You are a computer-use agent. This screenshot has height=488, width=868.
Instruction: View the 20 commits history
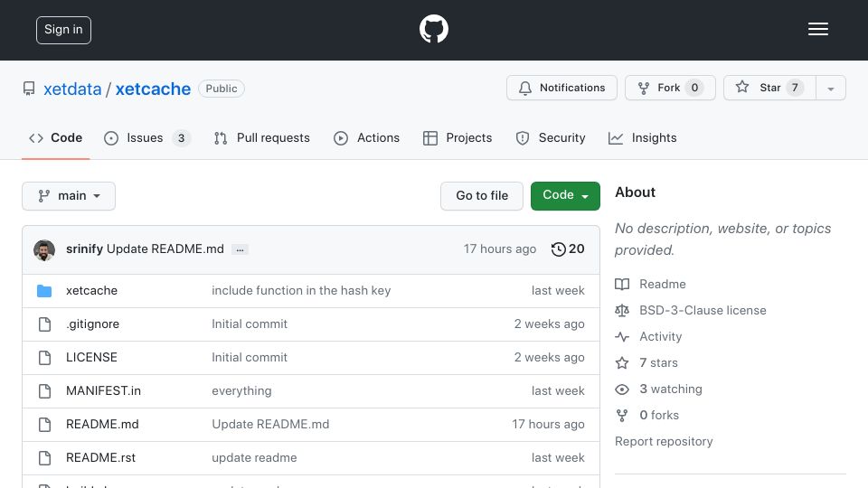coord(568,249)
